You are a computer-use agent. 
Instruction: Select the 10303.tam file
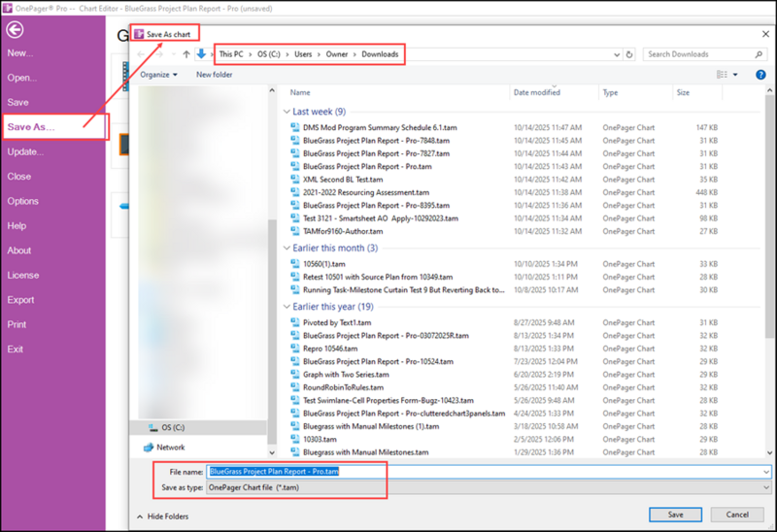pos(320,440)
